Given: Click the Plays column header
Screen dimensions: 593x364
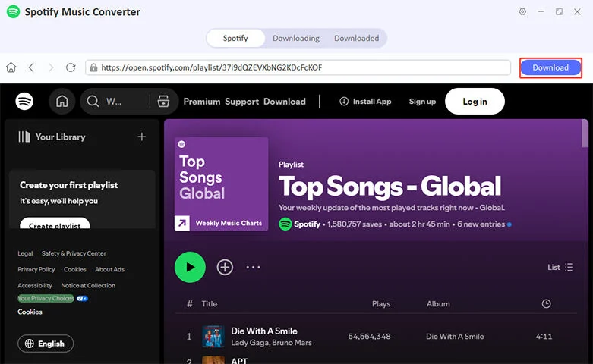Looking at the screenshot, I should pos(381,304).
